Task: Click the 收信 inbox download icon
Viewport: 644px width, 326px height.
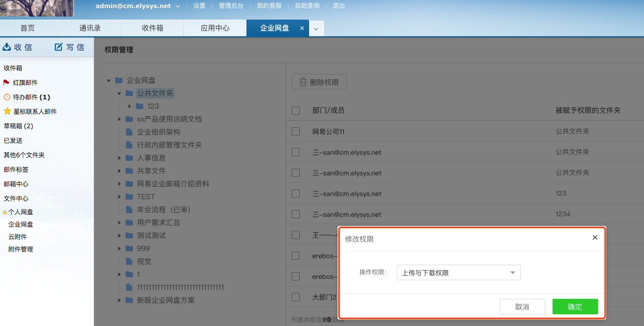Action: [x=7, y=47]
